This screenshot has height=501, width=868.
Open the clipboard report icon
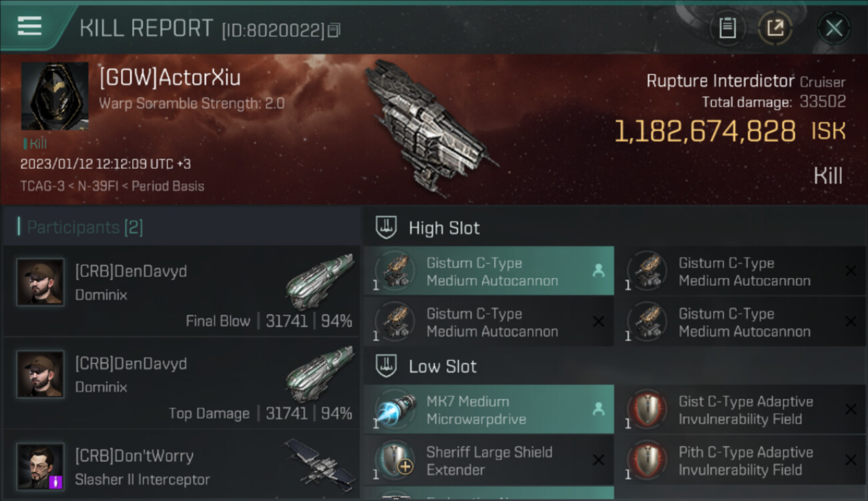[x=727, y=28]
